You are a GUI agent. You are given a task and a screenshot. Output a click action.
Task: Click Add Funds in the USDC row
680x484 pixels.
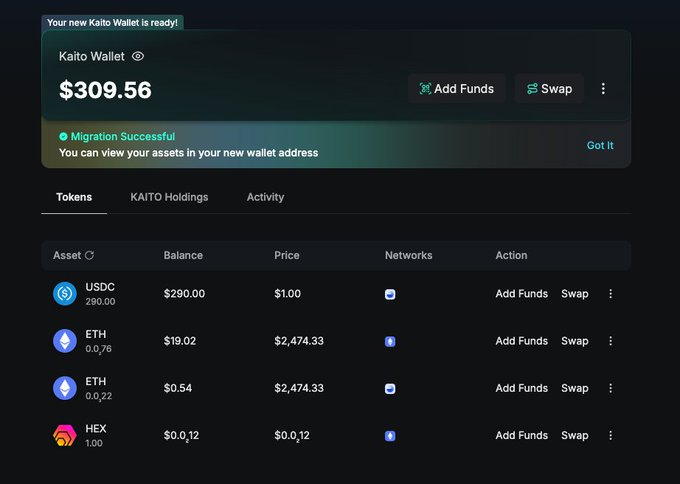pyautogui.click(x=522, y=294)
